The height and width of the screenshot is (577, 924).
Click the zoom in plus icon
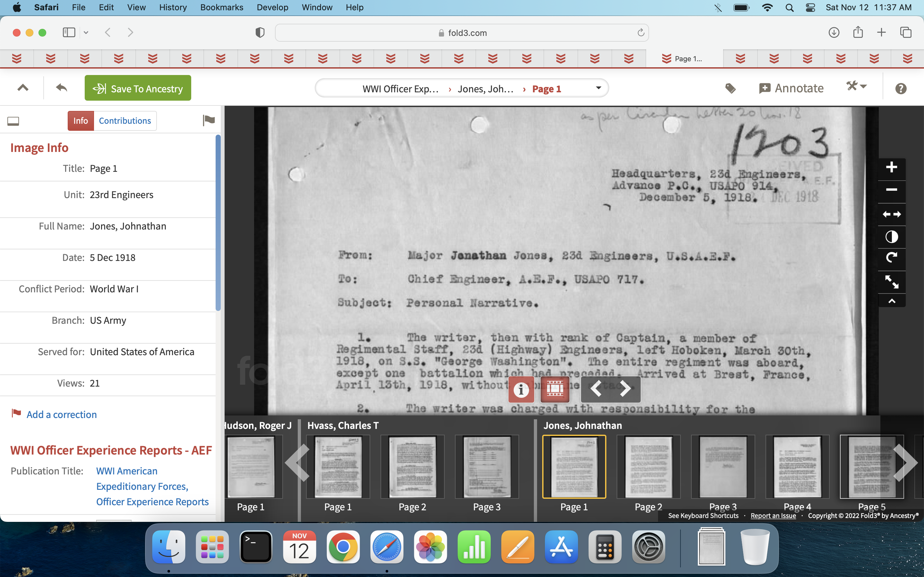[892, 167]
